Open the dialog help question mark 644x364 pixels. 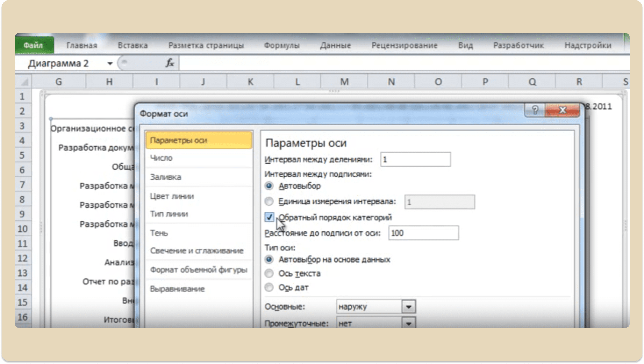point(535,110)
